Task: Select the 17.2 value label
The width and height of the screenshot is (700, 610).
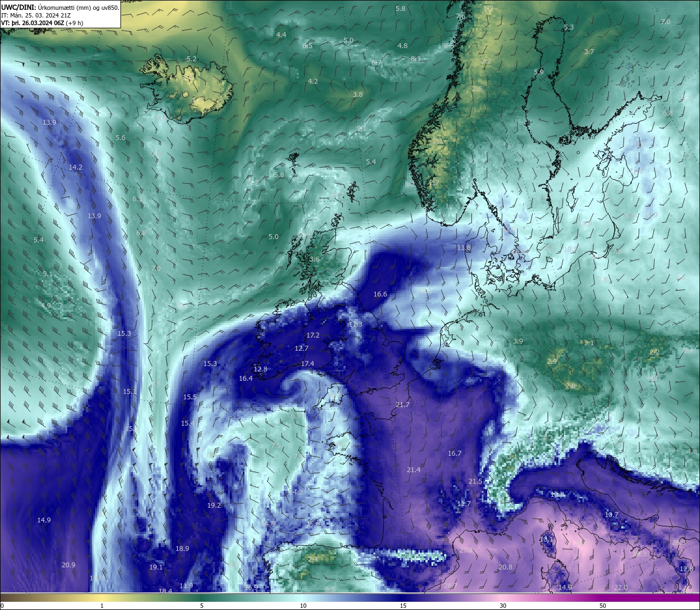Action: (313, 335)
